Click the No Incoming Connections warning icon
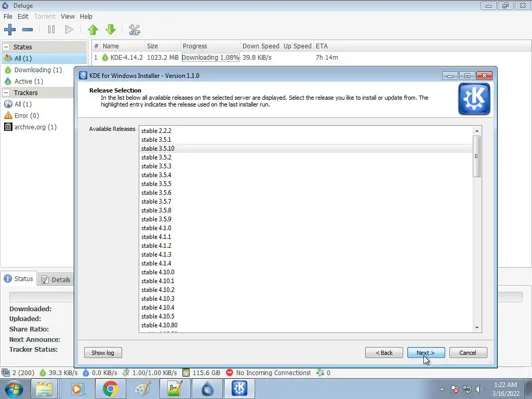The image size is (532, 399). pos(229,373)
